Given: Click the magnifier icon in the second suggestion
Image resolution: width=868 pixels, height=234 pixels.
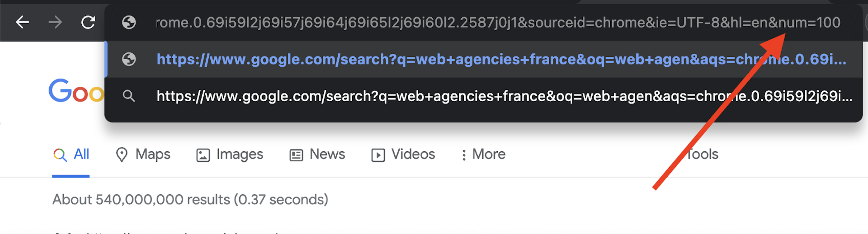Looking at the screenshot, I should [129, 96].
